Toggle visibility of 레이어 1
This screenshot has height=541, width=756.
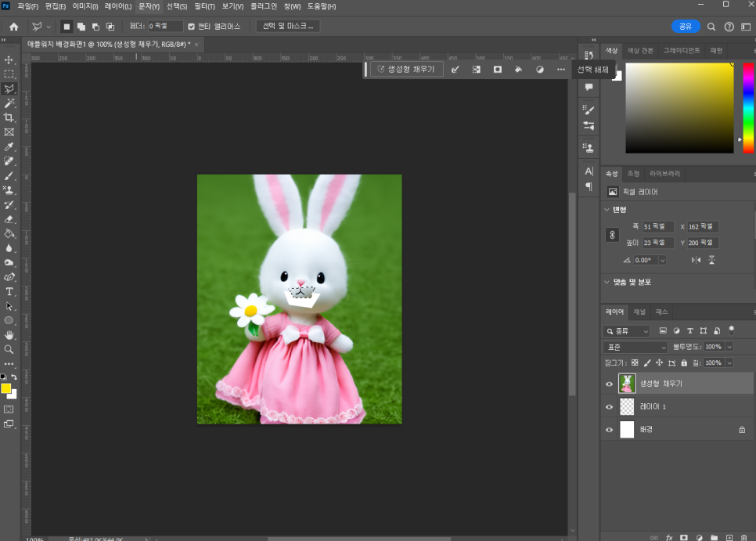click(x=609, y=407)
